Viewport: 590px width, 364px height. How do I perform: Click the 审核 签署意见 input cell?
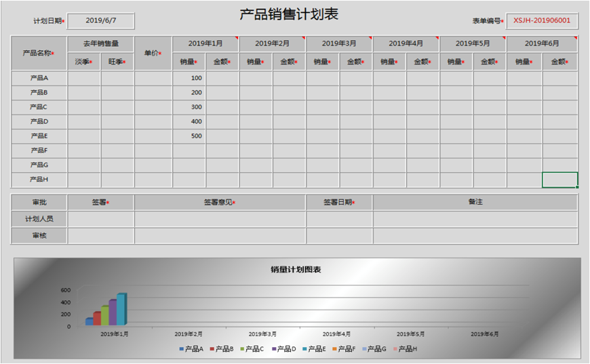point(220,236)
